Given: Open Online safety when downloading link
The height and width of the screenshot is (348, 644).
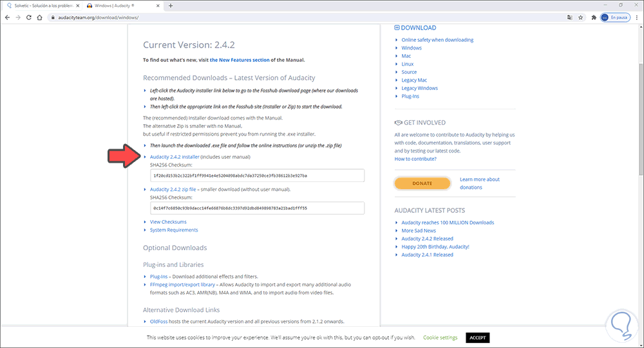Looking at the screenshot, I should (x=437, y=40).
